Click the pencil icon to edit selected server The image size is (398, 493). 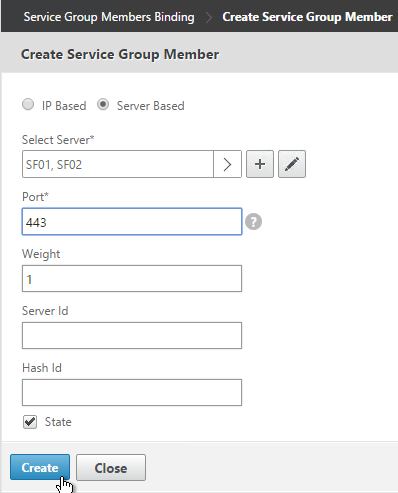click(x=292, y=164)
